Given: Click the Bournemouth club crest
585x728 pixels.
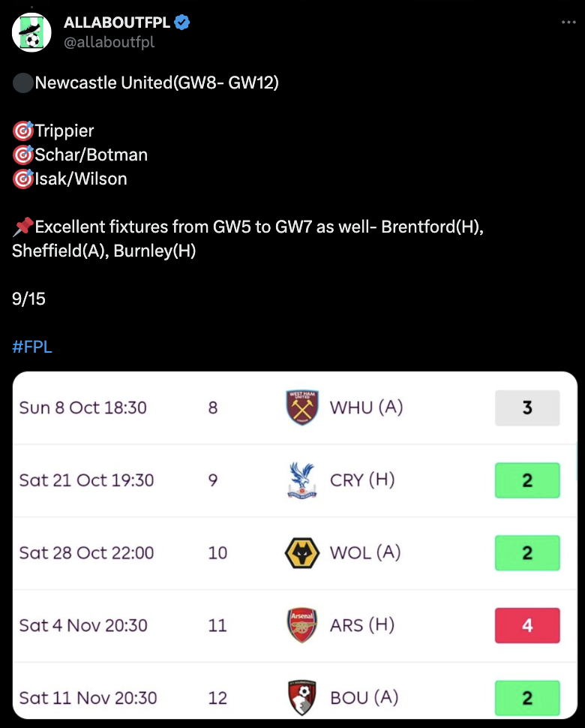Looking at the screenshot, I should (302, 697).
